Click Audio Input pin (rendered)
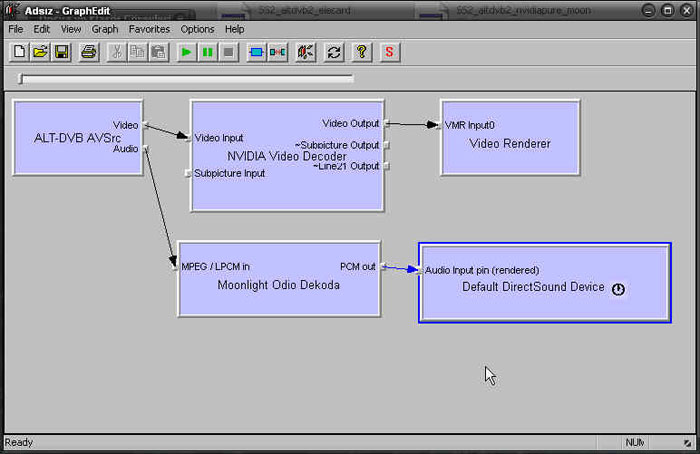Viewport: 700px width, 454px height. tap(420, 270)
